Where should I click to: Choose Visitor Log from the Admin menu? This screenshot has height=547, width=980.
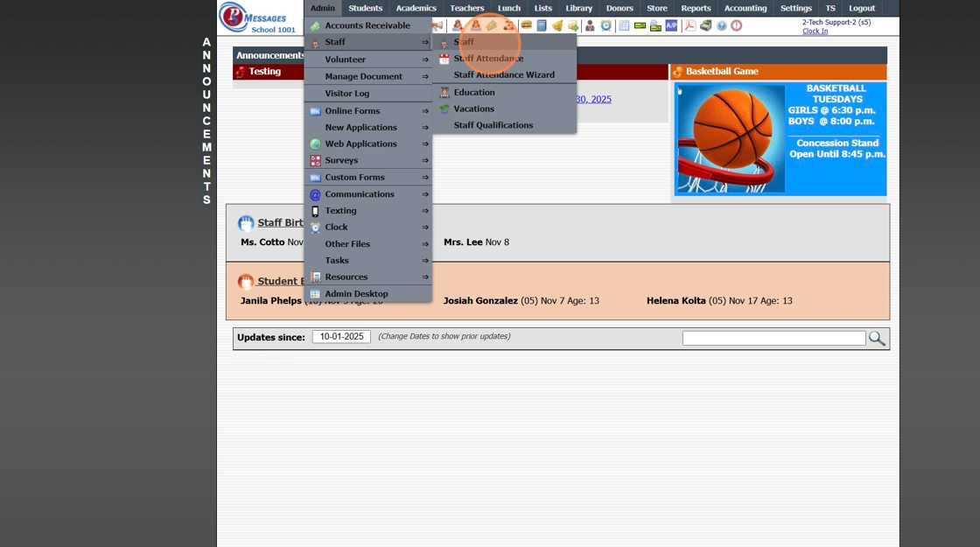tap(368, 93)
